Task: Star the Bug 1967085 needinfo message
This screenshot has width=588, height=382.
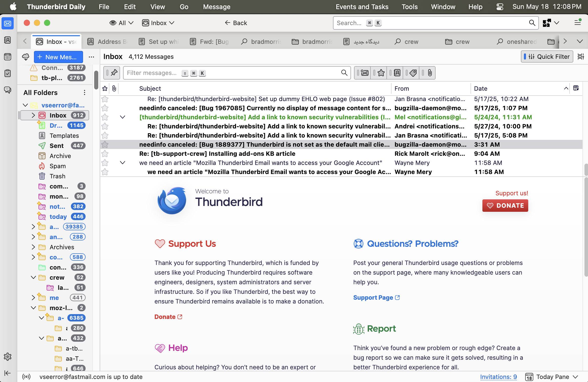Action: [105, 108]
